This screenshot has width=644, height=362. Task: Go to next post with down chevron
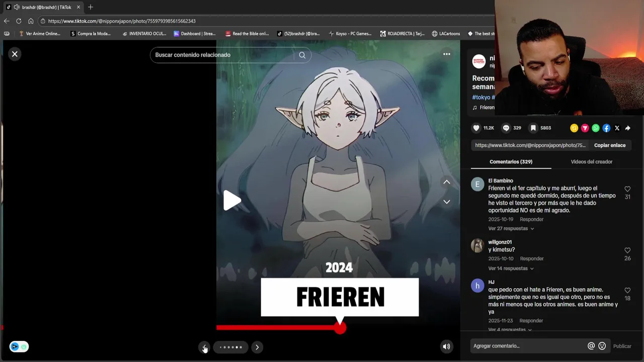tap(446, 202)
